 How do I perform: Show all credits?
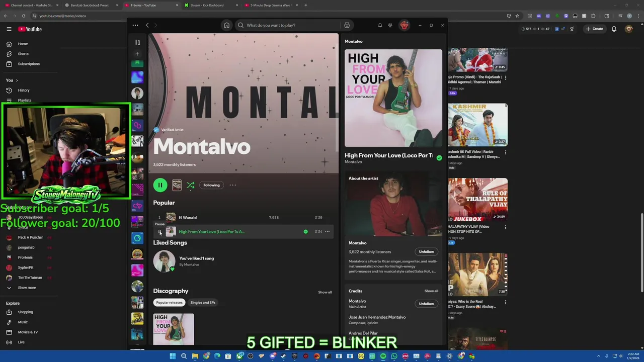click(x=431, y=291)
